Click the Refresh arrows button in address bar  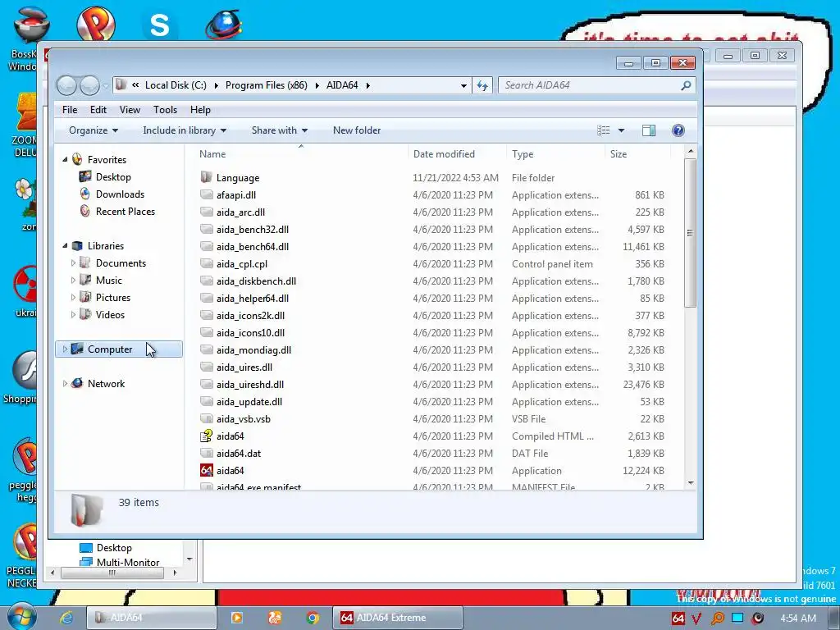(482, 85)
